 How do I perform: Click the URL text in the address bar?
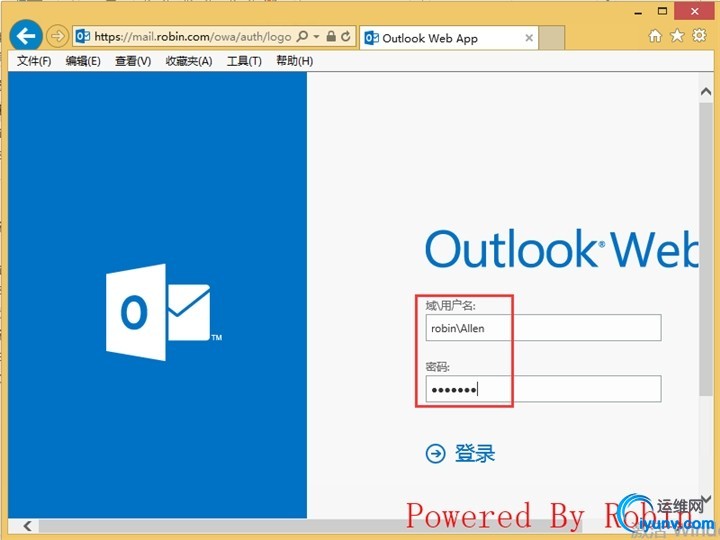[x=192, y=37]
